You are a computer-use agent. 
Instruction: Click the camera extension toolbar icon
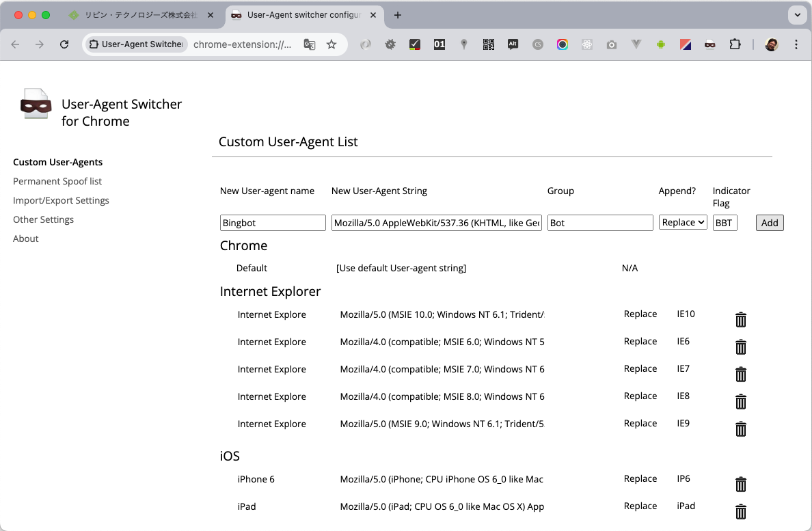(x=612, y=44)
